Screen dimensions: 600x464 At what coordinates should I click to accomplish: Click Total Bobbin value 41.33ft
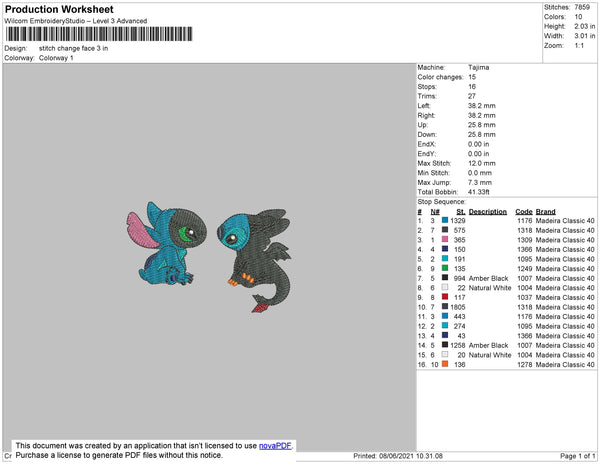click(478, 192)
